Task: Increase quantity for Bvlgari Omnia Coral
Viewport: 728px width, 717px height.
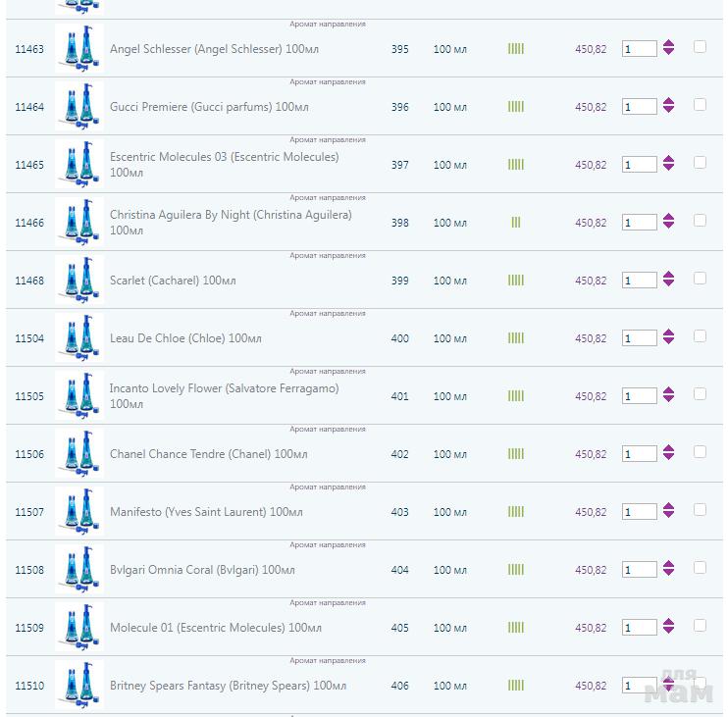Action: (x=668, y=564)
